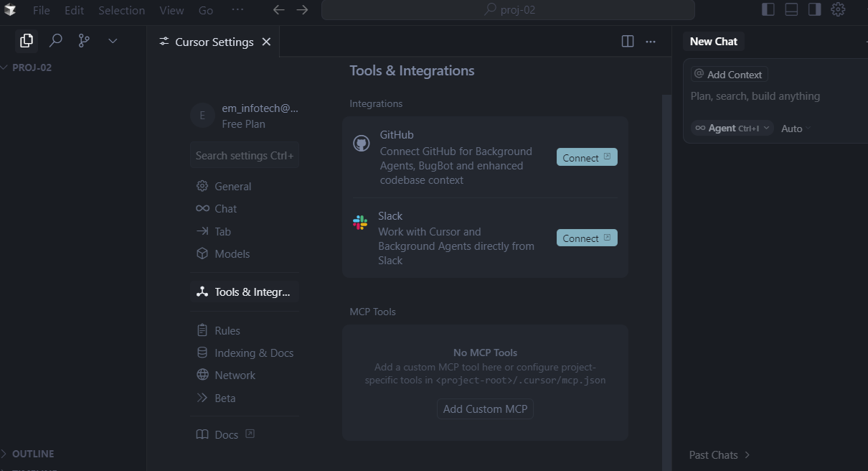This screenshot has width=868, height=471.
Task: Open the Explorer view icon
Action: pos(27,41)
